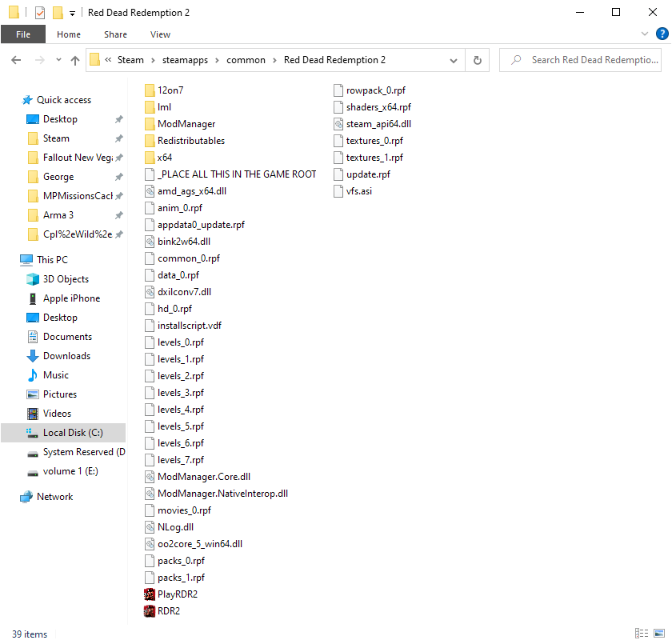Click the Back navigation arrow

click(x=17, y=60)
